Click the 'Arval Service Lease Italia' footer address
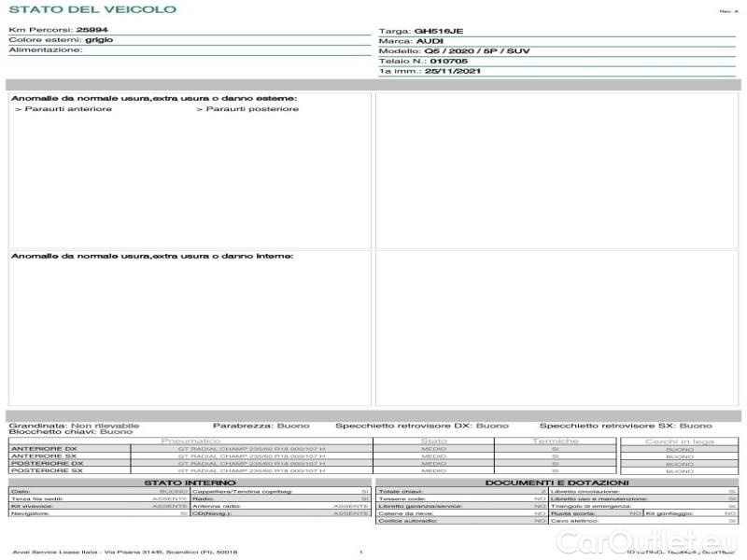 point(125,552)
